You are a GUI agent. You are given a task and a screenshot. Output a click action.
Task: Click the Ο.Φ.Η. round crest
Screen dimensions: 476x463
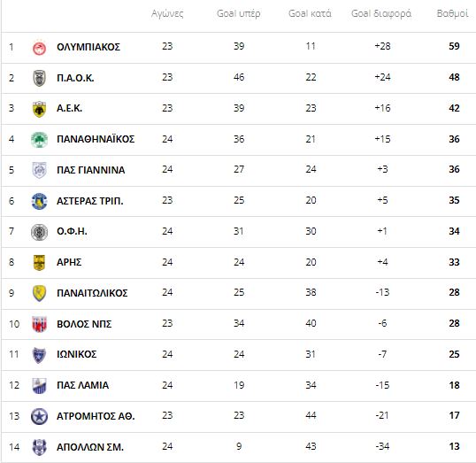(x=39, y=232)
